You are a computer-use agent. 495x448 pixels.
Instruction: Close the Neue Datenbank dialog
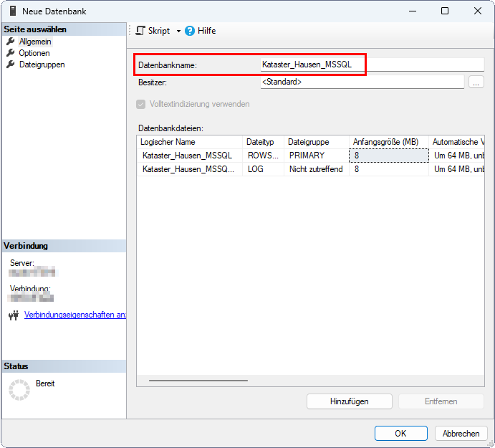[478, 11]
